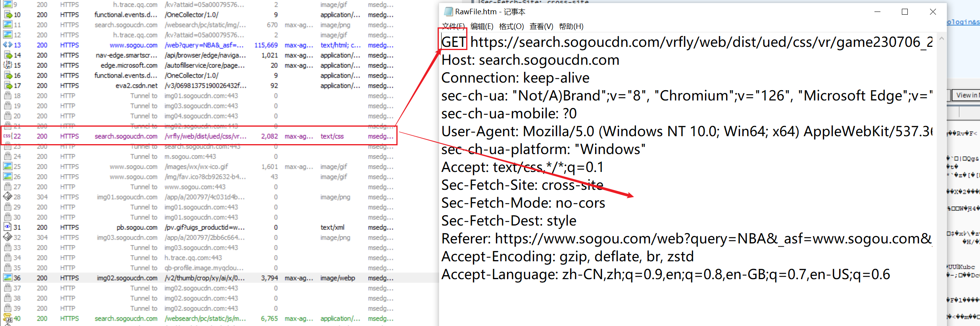The height and width of the screenshot is (326, 980).
Task: Click the JSON script icon of session 15
Action: (8, 65)
